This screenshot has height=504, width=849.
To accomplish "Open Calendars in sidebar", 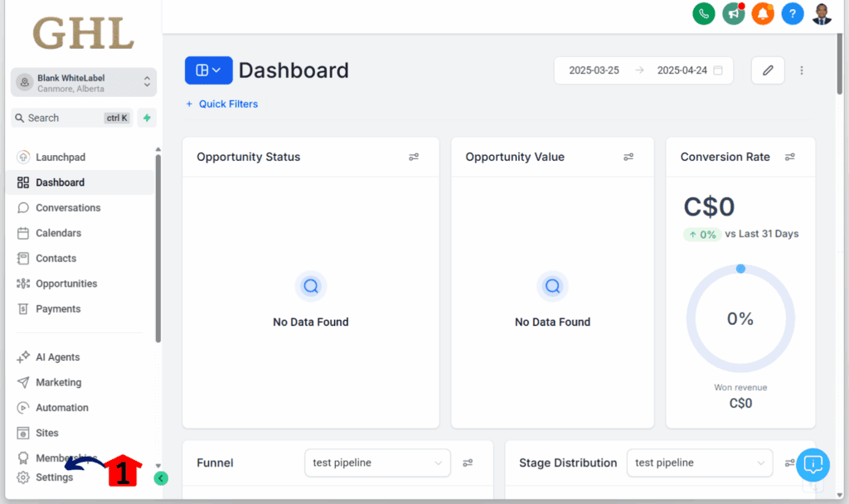I will click(x=80, y=233).
